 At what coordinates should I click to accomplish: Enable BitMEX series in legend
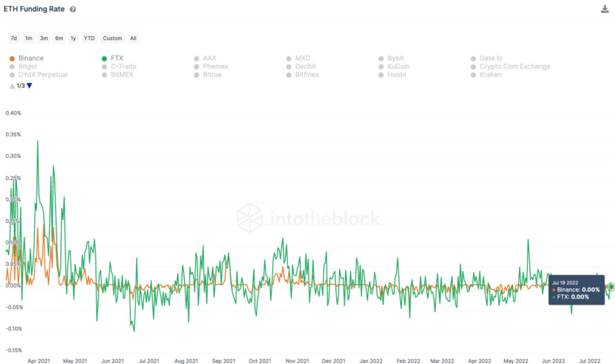pos(117,74)
